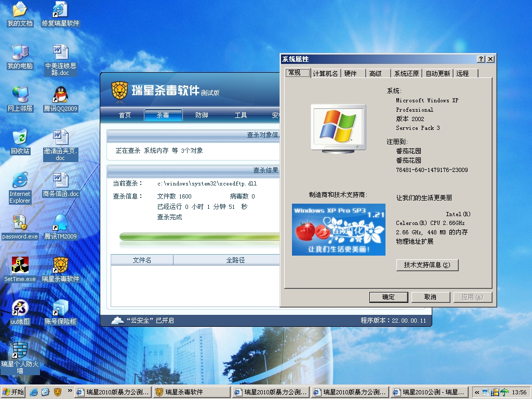Open the 自动更新 tab
The image size is (532, 399).
[x=437, y=74]
